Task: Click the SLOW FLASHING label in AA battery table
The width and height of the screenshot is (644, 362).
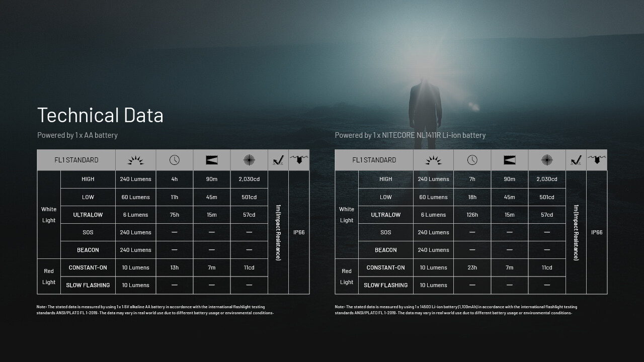Action: [88, 285]
